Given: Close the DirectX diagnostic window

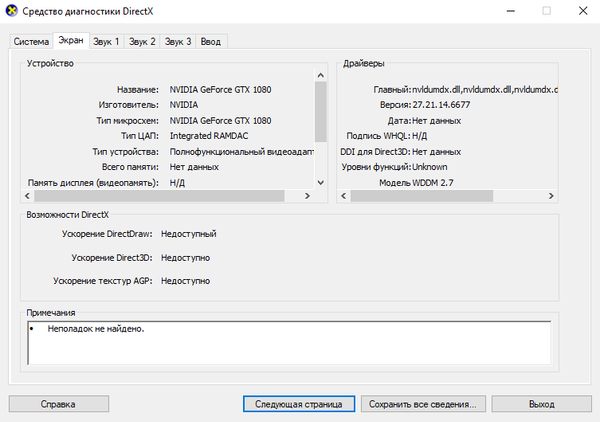Looking at the screenshot, I should [583, 11].
